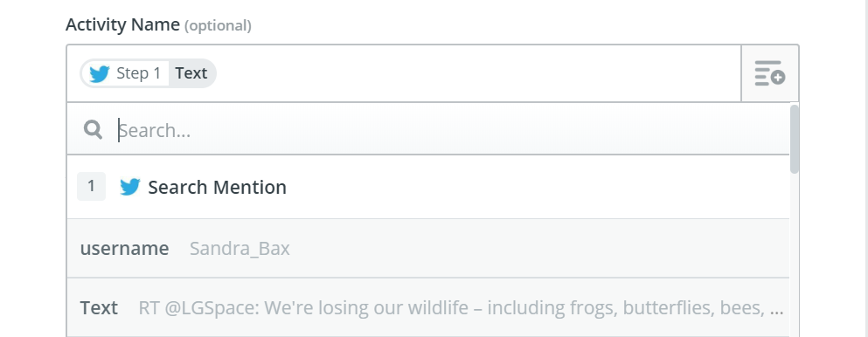Click the step number 1 badge
This screenshot has height=337, width=868.
91,186
